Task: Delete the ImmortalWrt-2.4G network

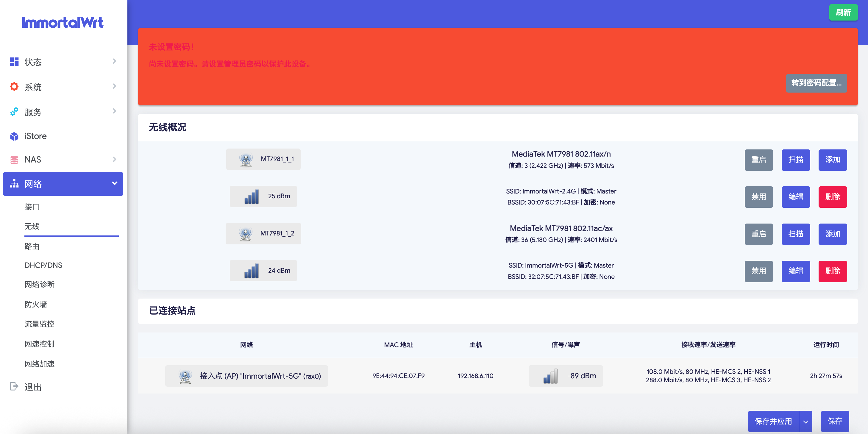Action: click(x=833, y=197)
